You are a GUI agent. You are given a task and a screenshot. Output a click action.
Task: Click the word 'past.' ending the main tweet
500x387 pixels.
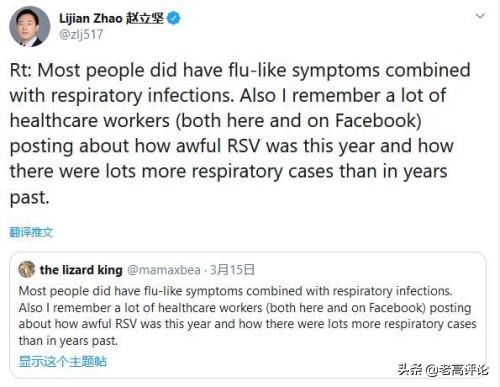(x=29, y=197)
